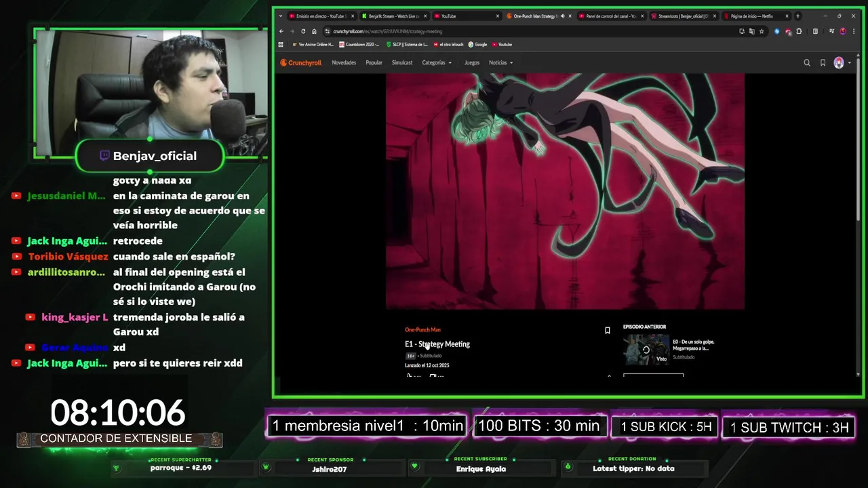The width and height of the screenshot is (868, 488).
Task: Open the One-Punch Man series link
Action: [422, 330]
